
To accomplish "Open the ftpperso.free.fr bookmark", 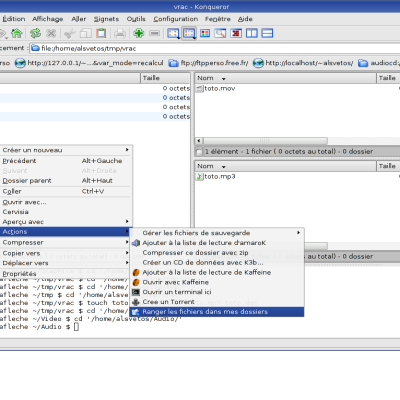I will pos(208,63).
